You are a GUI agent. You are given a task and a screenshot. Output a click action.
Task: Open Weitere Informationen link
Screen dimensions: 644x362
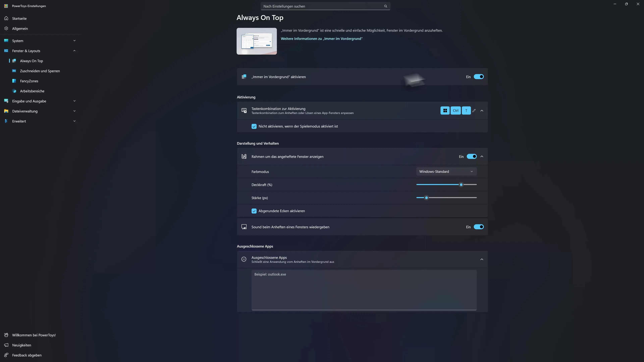(321, 39)
